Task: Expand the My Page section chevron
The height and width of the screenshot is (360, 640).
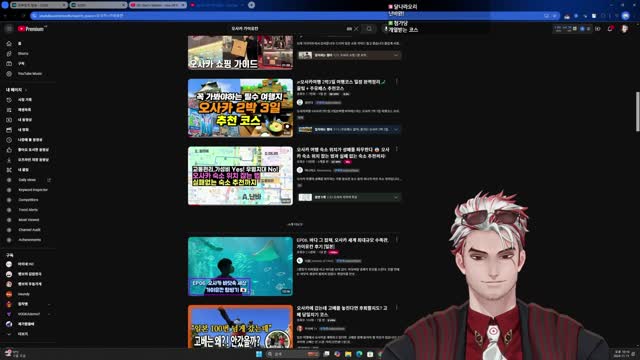Action: point(26,90)
